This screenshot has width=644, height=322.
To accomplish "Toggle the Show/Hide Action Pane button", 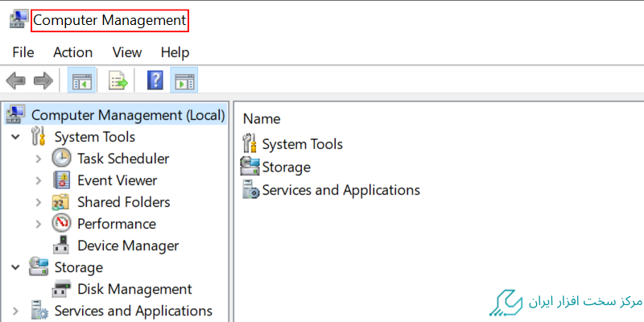I will (184, 80).
